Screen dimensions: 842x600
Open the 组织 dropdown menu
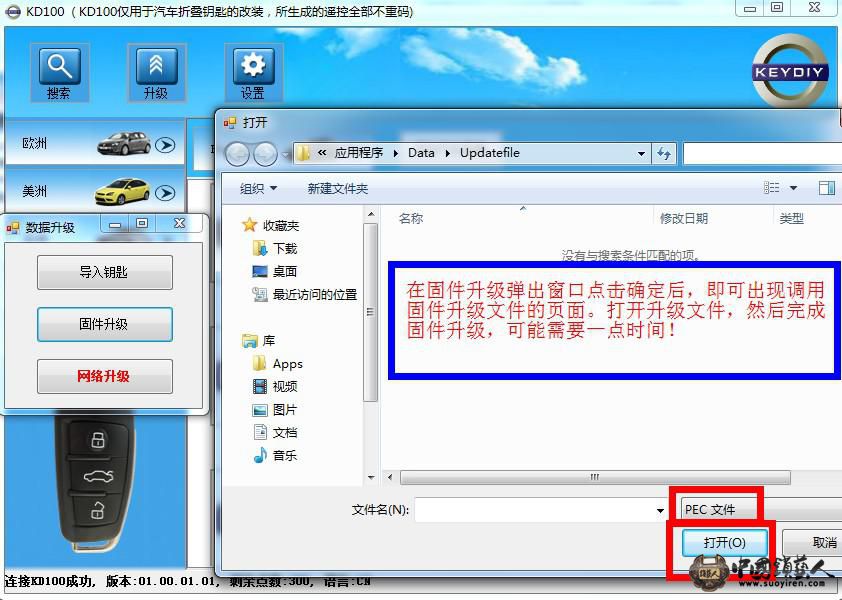258,189
